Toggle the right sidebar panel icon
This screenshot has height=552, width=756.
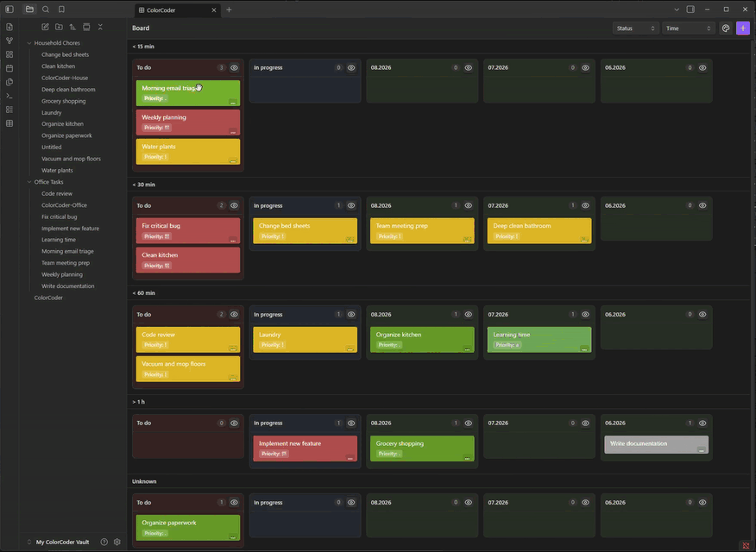pos(690,9)
